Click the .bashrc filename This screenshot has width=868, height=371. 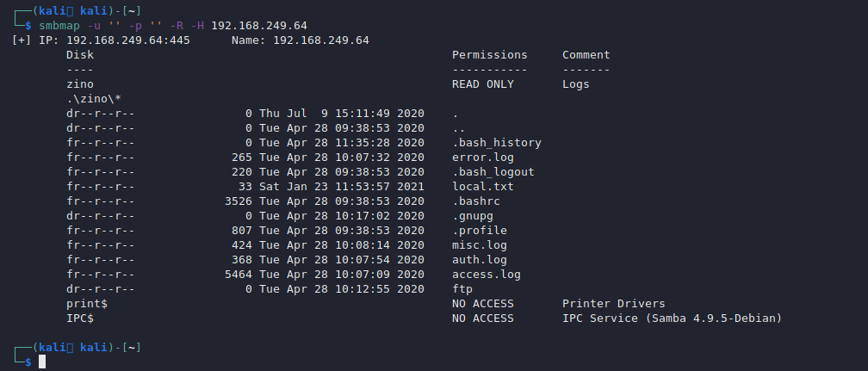pyautogui.click(x=475, y=201)
